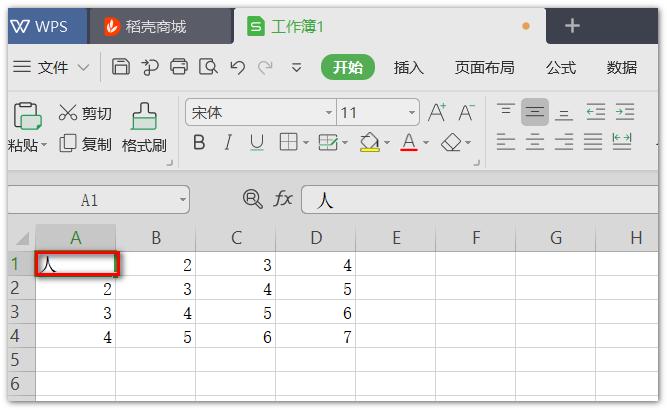The image size is (667, 410).
Task: Toggle Bottom Align for cells
Action: tap(564, 114)
